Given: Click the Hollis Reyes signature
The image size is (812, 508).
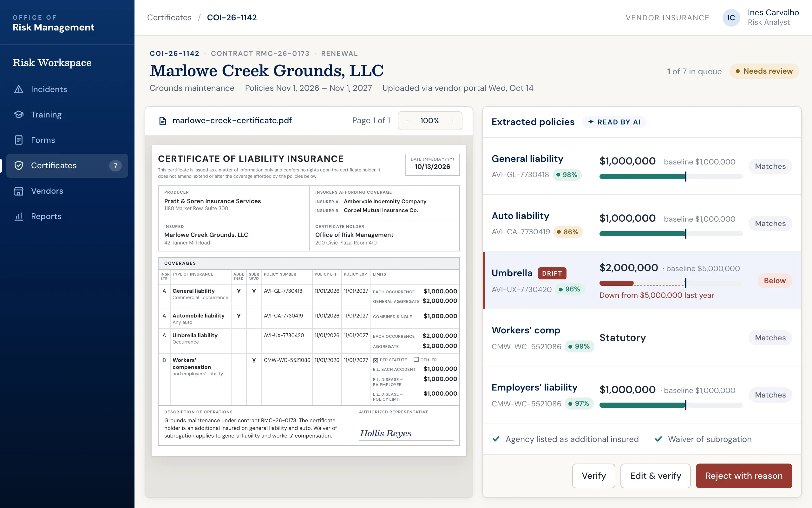Looking at the screenshot, I should tap(385, 433).
